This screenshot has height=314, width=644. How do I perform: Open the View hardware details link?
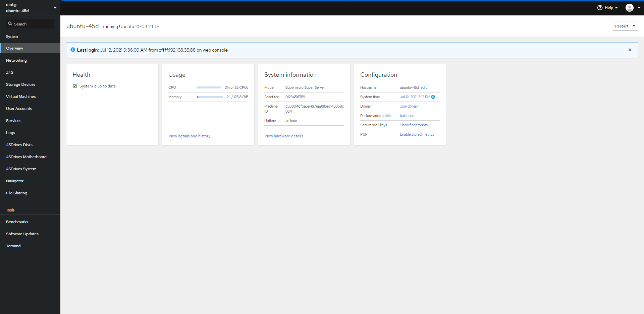[283, 136]
